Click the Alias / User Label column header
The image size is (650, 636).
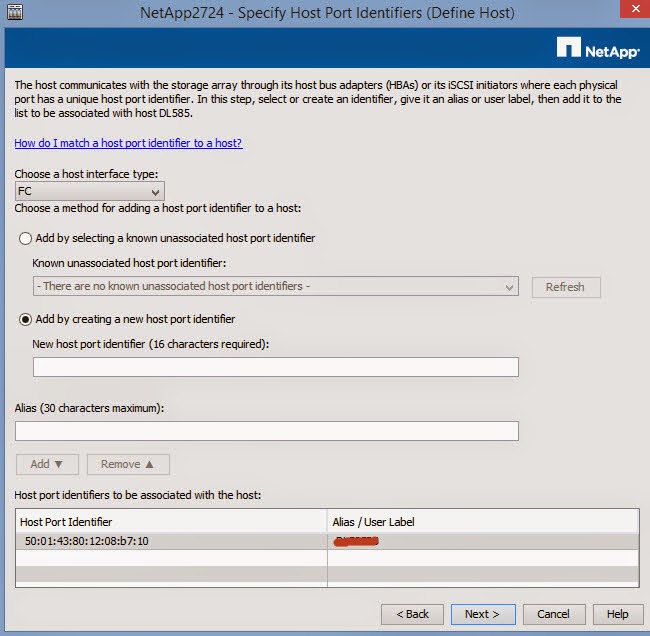(x=483, y=522)
